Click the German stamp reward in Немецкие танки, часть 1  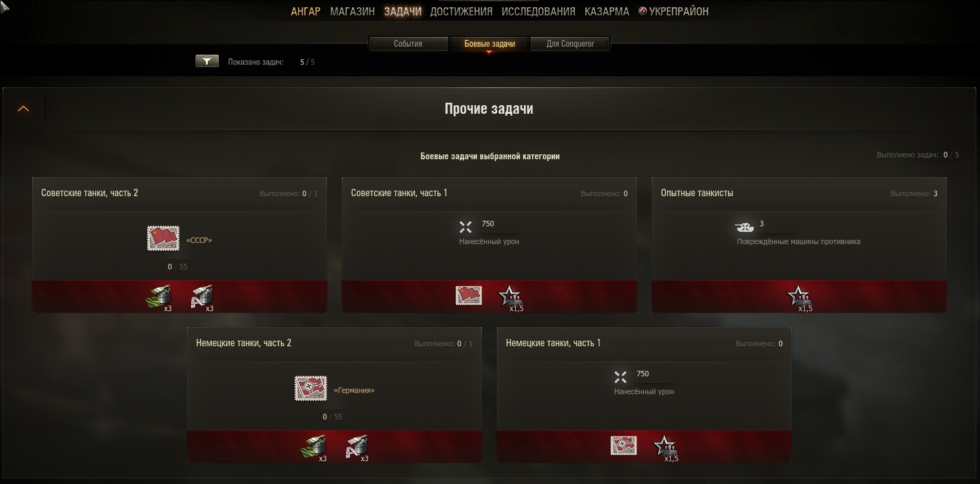[x=623, y=446]
